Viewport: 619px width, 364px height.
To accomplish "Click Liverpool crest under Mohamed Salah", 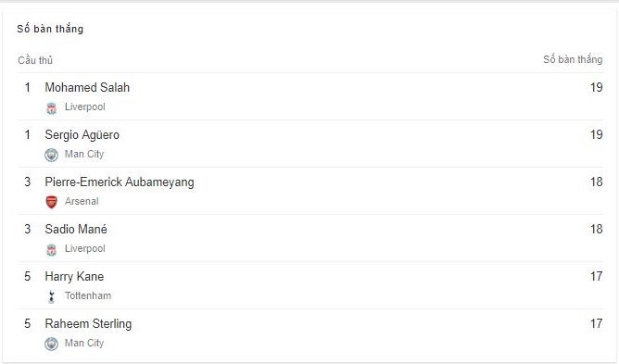I will click(x=51, y=107).
